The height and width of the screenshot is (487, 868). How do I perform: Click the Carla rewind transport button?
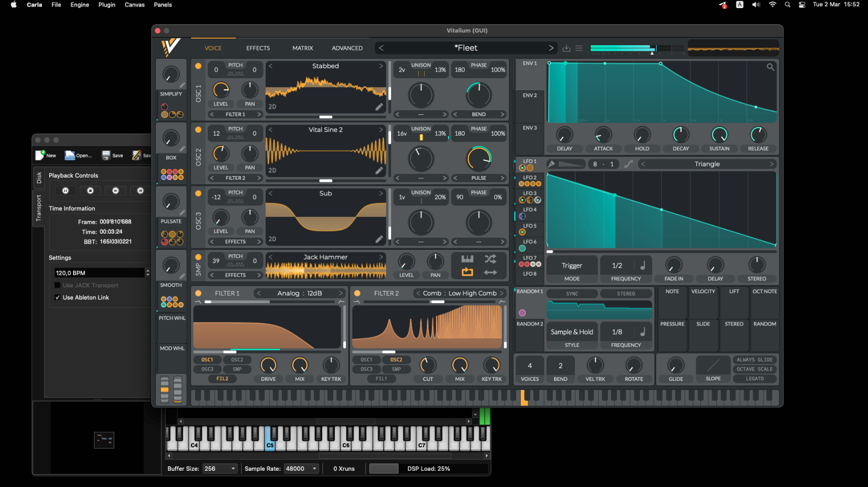point(115,190)
